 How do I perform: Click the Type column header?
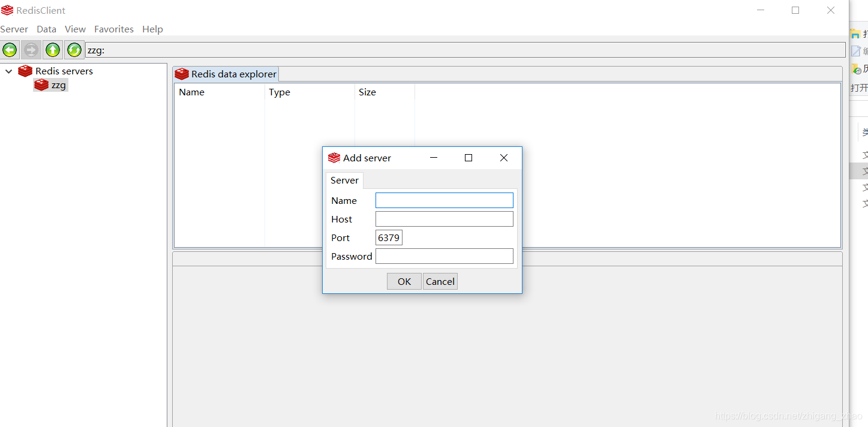click(x=310, y=92)
